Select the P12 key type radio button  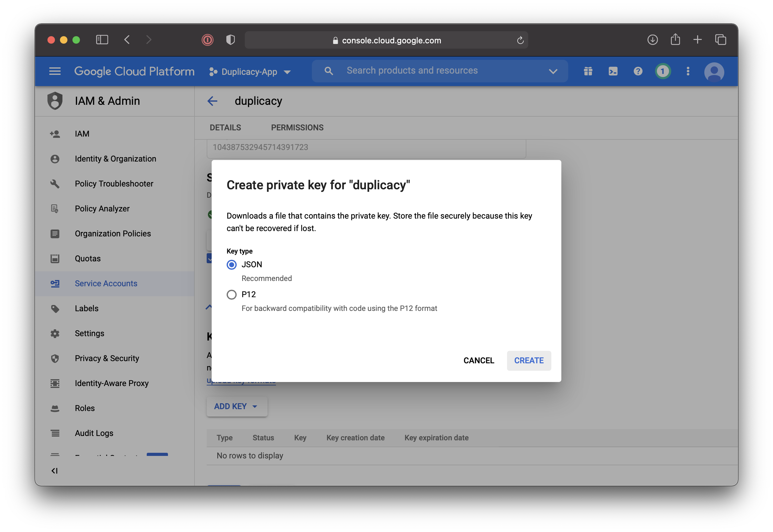[x=231, y=294]
